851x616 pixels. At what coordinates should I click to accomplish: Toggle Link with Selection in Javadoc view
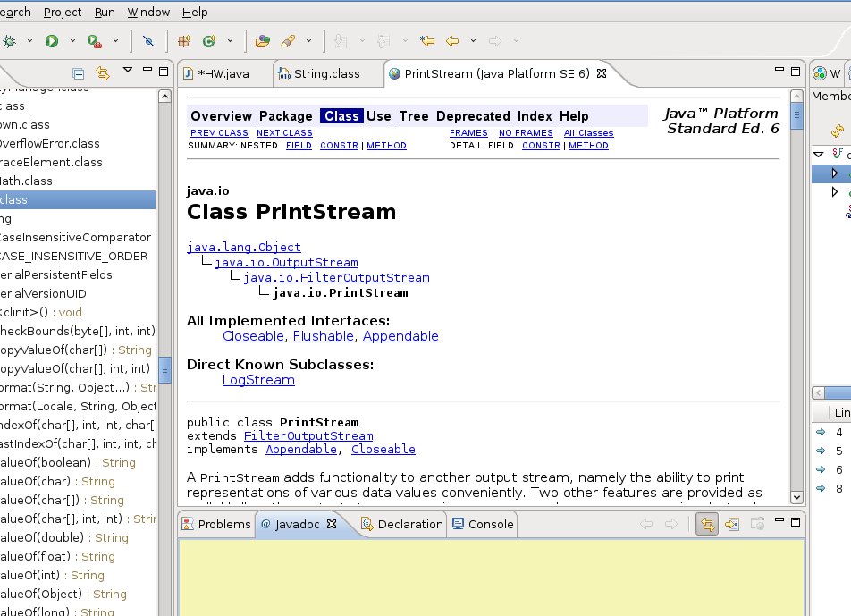707,524
